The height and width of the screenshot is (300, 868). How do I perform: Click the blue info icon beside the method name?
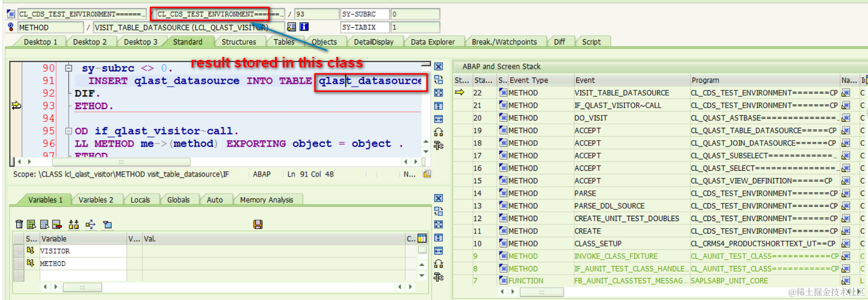pyautogui.click(x=304, y=27)
